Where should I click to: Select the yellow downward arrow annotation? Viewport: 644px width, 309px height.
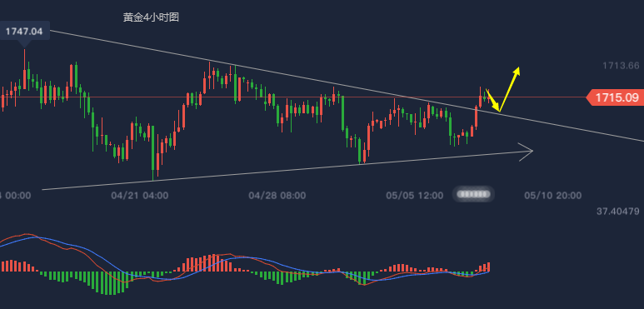pyautogui.click(x=492, y=100)
